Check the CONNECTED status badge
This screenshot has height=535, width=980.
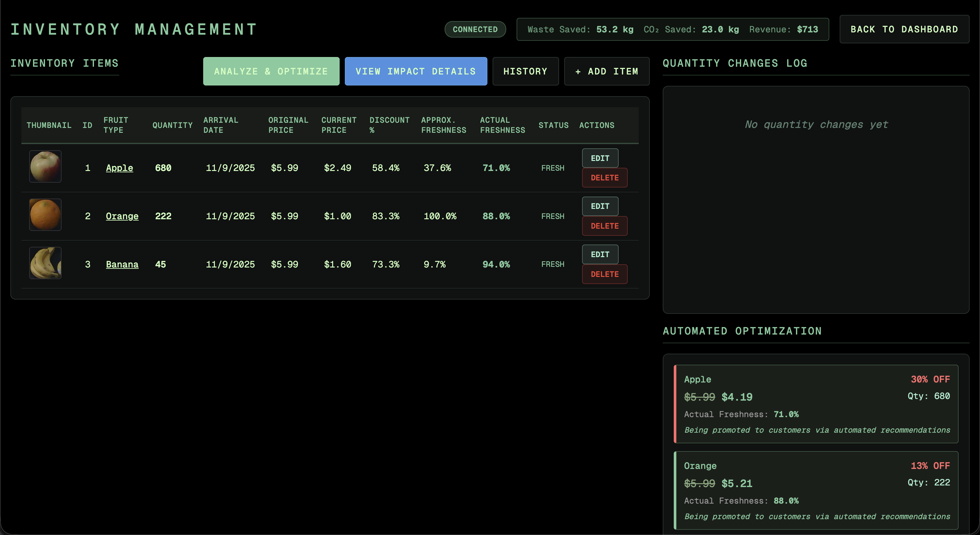(475, 29)
